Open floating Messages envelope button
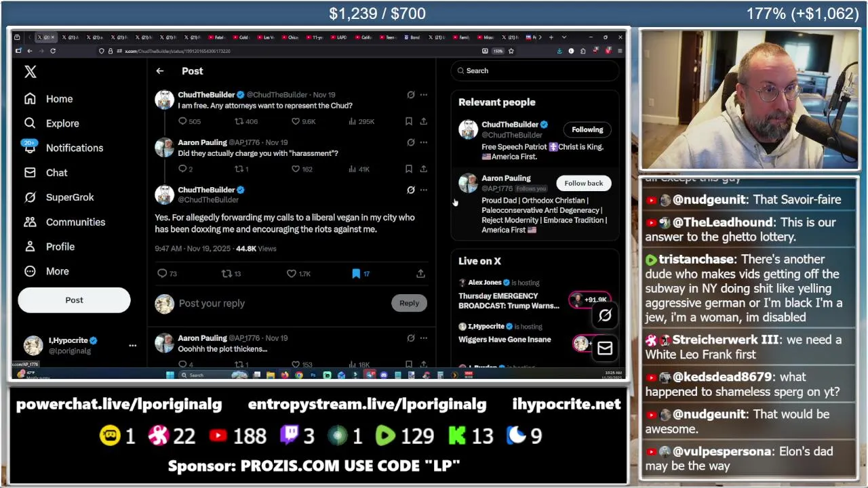 [604, 348]
